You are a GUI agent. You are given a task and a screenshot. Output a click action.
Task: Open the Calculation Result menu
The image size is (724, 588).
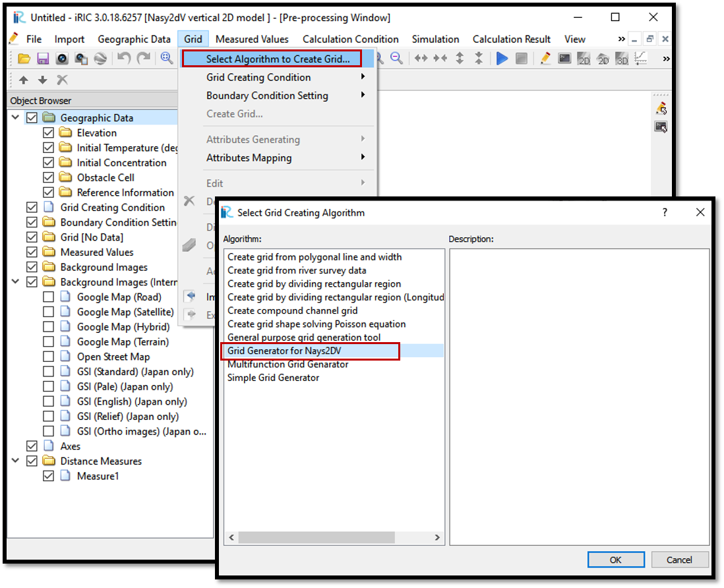point(512,40)
